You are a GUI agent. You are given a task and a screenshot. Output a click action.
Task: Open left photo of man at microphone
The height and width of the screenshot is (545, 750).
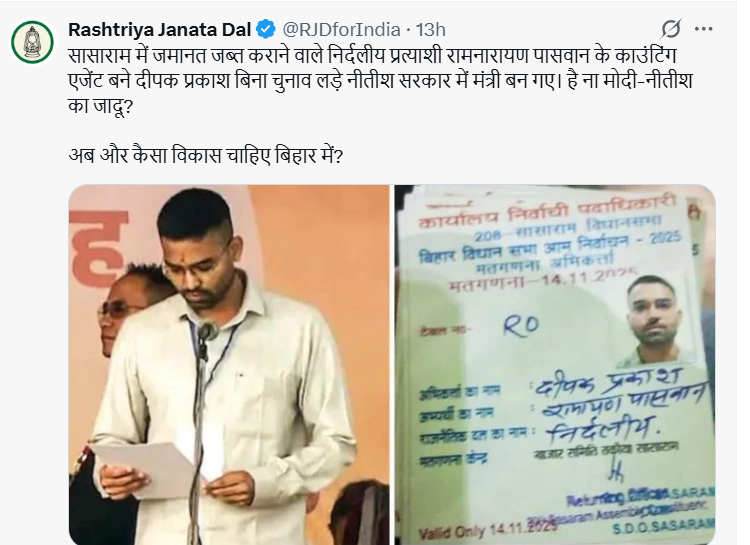pyautogui.click(x=229, y=365)
